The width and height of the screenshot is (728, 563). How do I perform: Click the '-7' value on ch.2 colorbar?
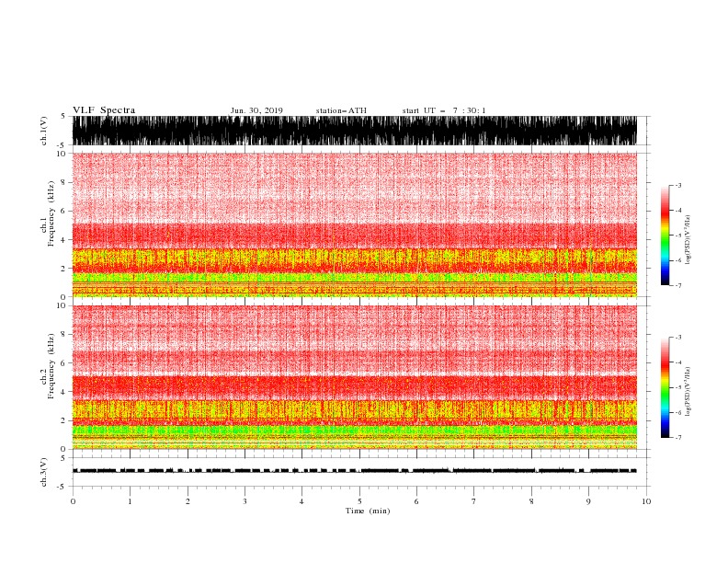[677, 438]
